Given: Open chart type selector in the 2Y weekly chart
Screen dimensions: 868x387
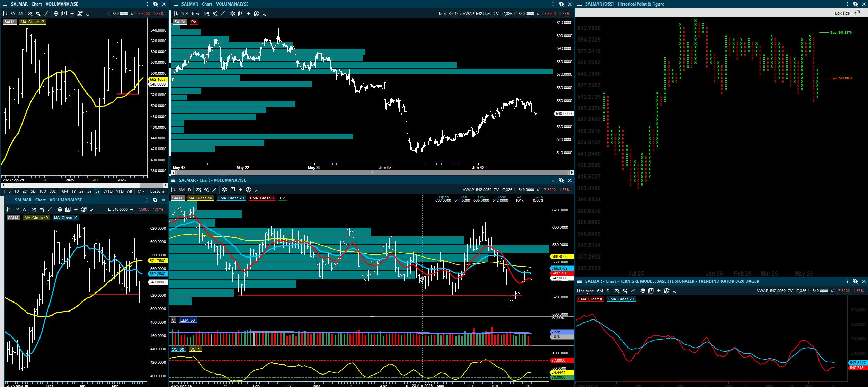Looking at the screenshot, I should pyautogui.click(x=9, y=210).
